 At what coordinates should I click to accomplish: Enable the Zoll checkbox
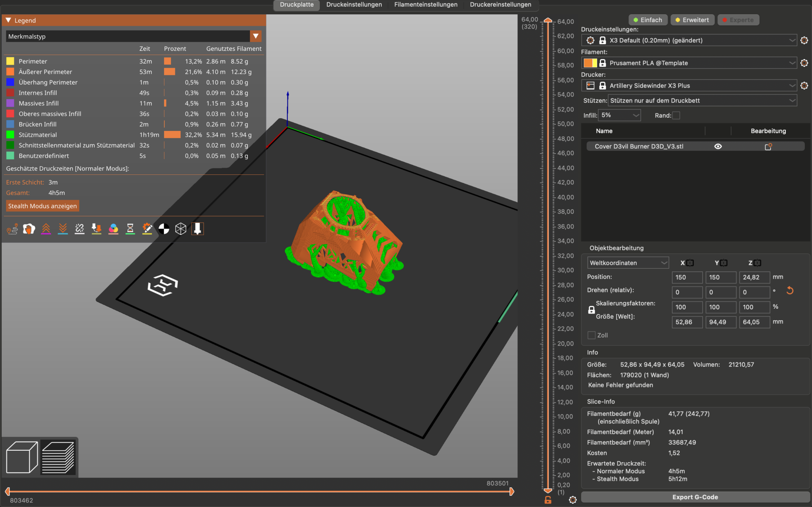coord(591,335)
